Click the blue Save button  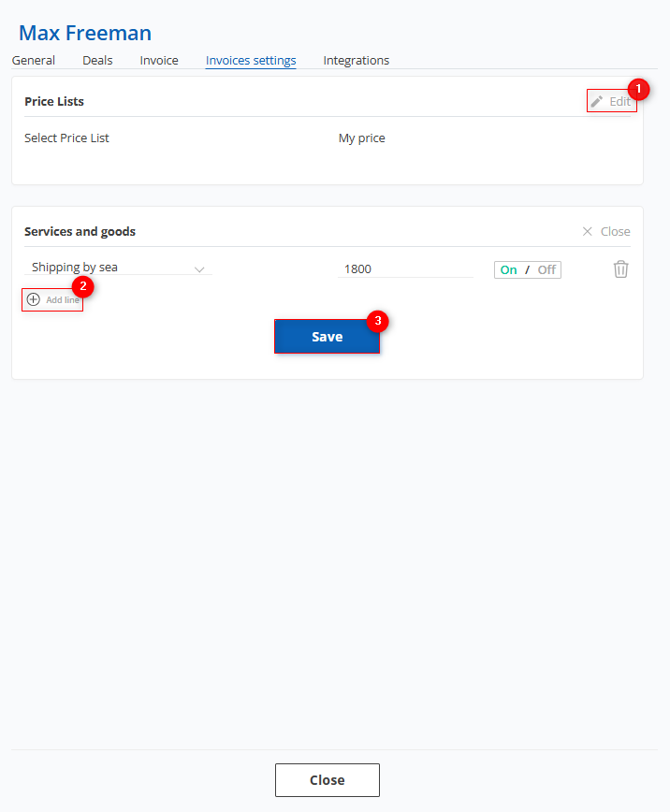327,337
